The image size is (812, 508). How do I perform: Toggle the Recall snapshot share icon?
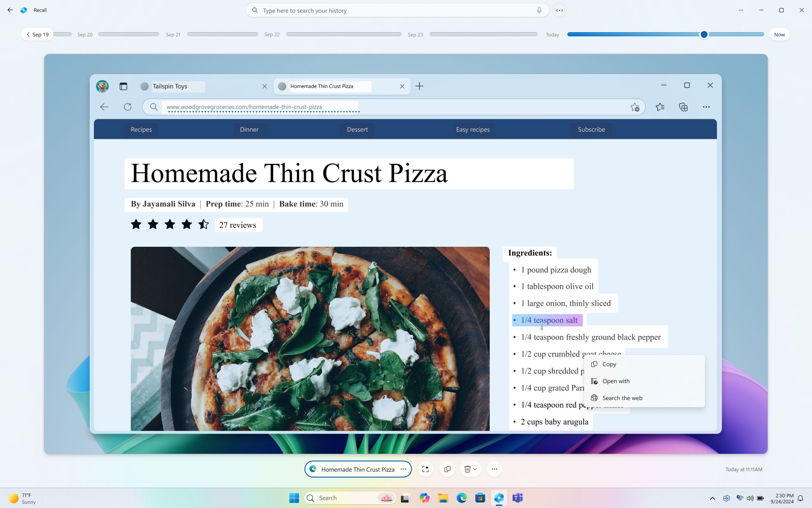447,469
